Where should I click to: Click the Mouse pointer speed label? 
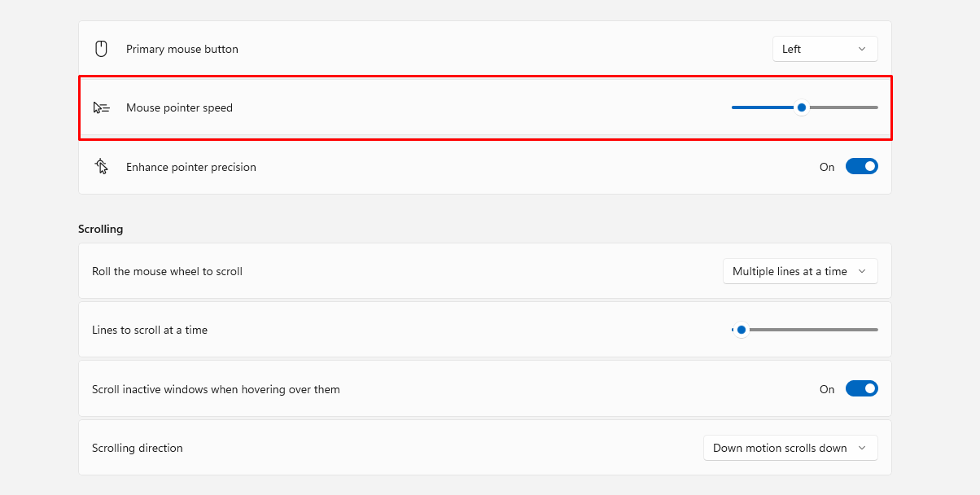(x=179, y=107)
